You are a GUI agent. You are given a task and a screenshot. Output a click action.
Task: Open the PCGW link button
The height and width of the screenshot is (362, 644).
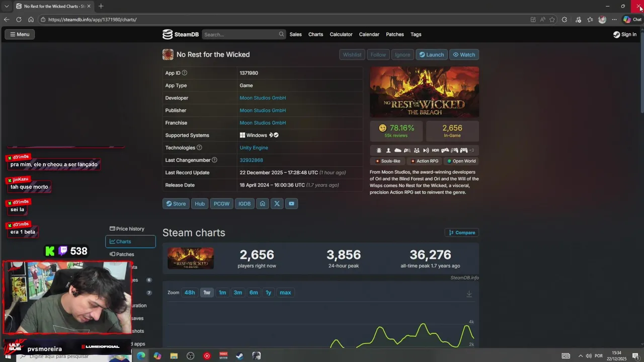[x=221, y=204]
